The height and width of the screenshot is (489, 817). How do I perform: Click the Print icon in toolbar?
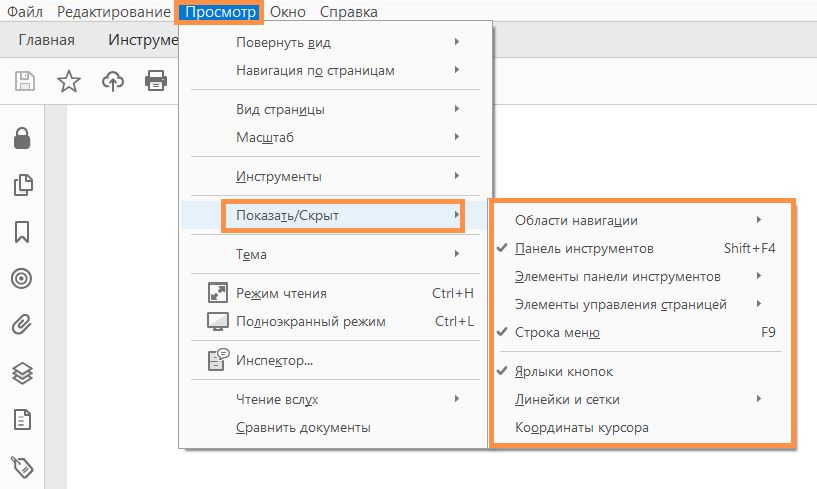[156, 81]
